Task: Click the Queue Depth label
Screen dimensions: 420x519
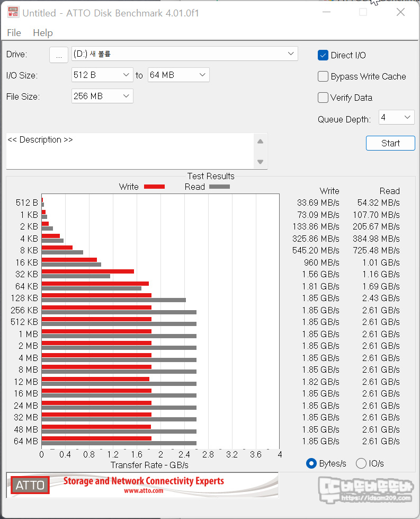Action: coord(344,119)
